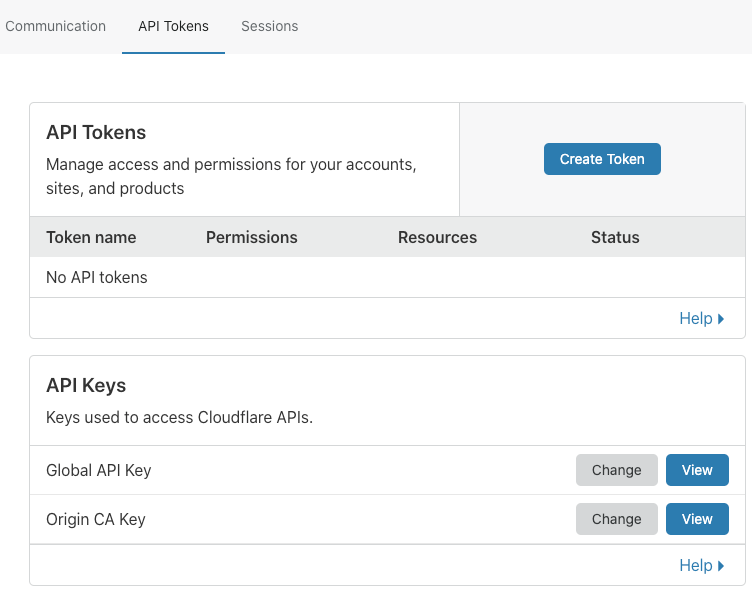Viewport: 752px width, 592px height.
Task: View the Origin CA Key
Action: [x=697, y=519]
